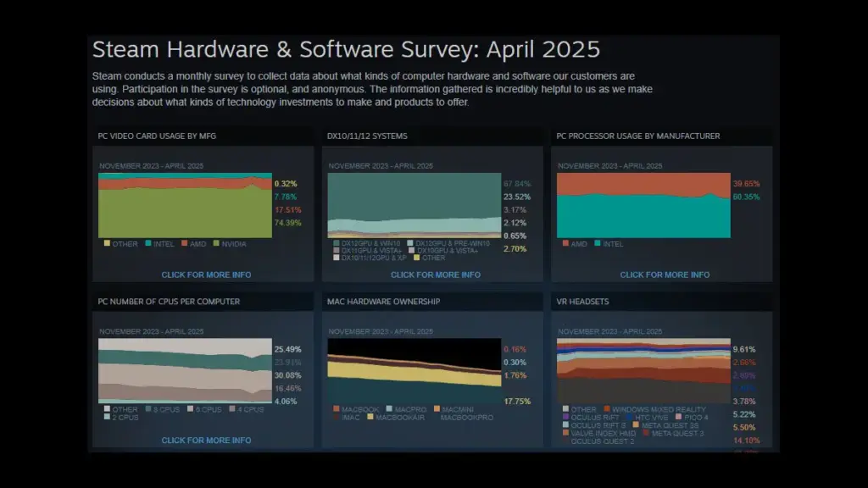The image size is (868, 488).
Task: Click the 4.06% value in CPUs chart
Action: click(286, 401)
